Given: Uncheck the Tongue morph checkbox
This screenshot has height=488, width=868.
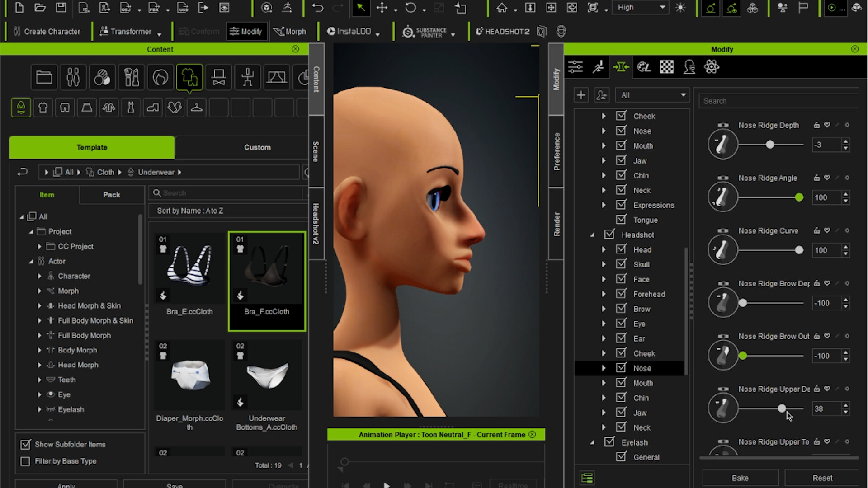Looking at the screenshot, I should pos(621,220).
